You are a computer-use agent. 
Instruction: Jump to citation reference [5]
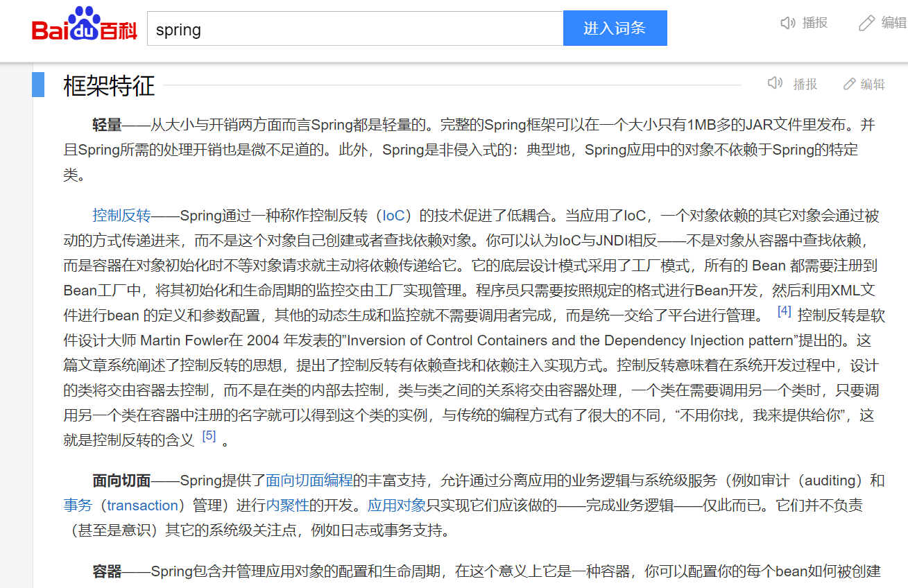(x=209, y=436)
